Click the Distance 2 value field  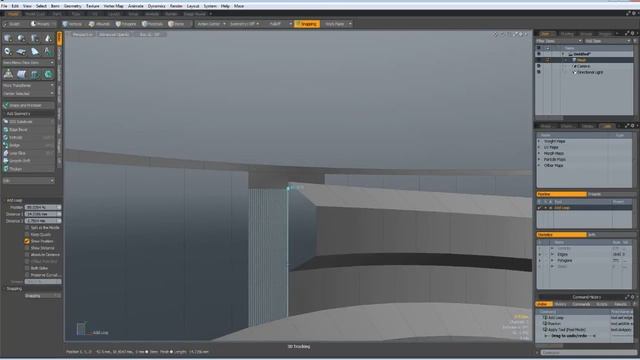point(43,221)
